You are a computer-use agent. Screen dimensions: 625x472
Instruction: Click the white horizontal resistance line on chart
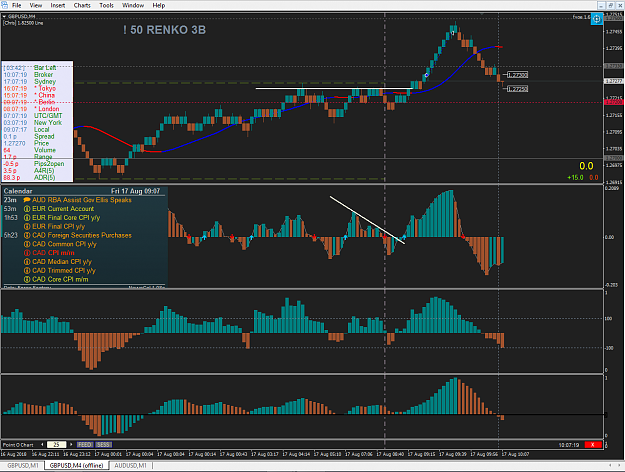click(x=334, y=88)
